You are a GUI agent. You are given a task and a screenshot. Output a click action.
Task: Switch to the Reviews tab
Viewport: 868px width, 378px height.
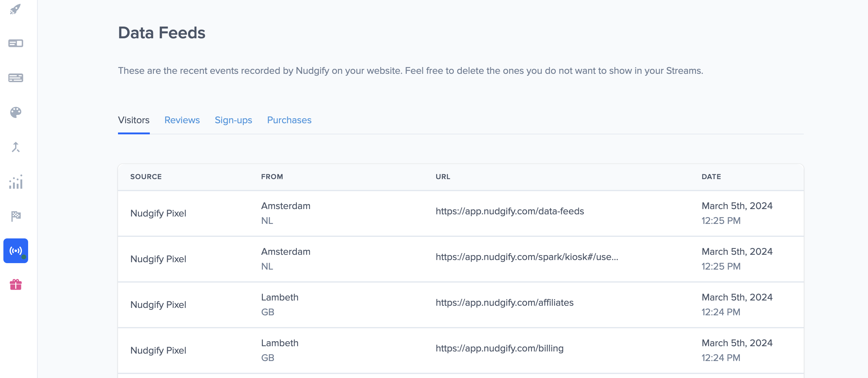(182, 120)
